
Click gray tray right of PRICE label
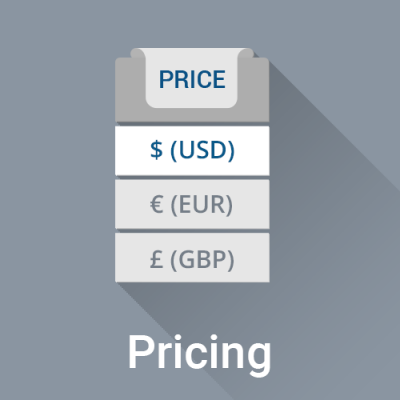click(x=253, y=89)
